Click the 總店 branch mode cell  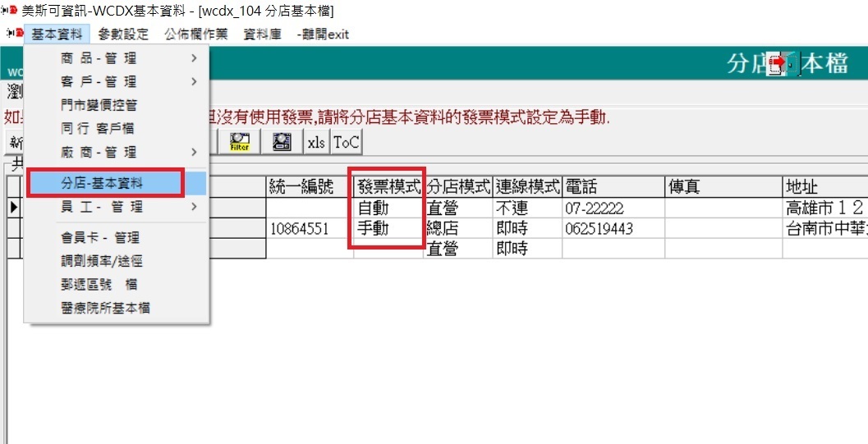[458, 228]
